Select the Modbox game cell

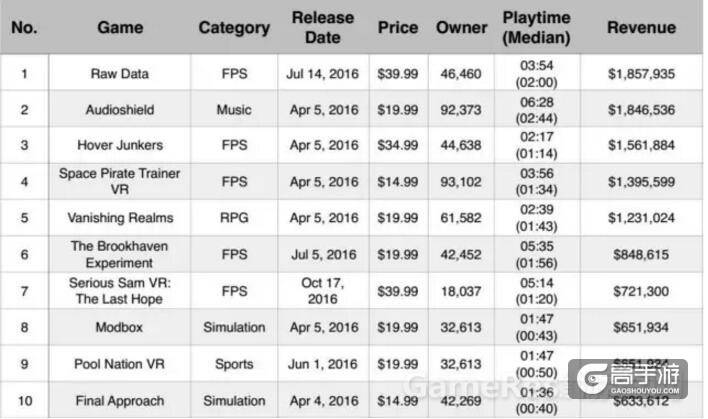[x=119, y=327]
